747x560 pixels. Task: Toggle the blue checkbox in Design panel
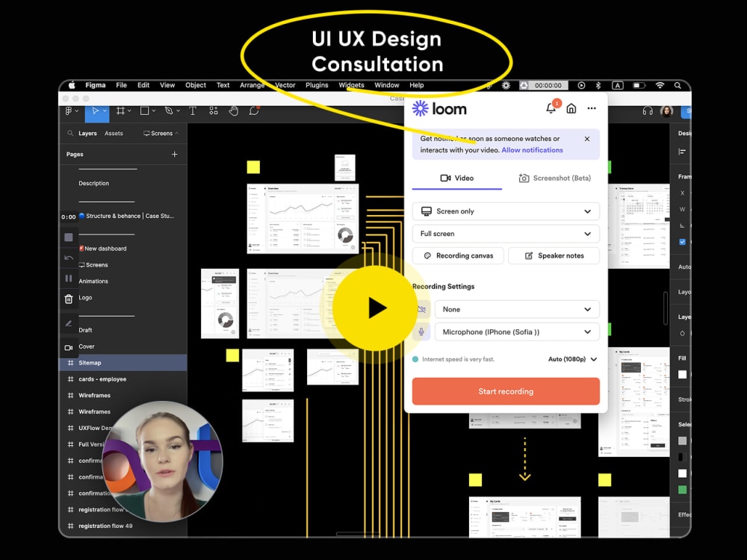(x=682, y=242)
